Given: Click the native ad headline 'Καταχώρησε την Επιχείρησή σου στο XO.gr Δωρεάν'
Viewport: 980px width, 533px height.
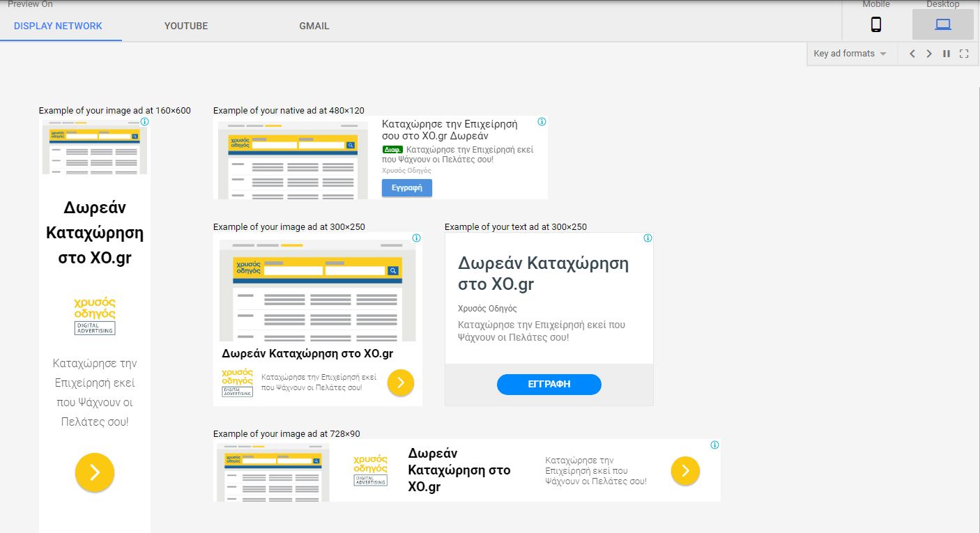Looking at the screenshot, I should coord(450,130).
